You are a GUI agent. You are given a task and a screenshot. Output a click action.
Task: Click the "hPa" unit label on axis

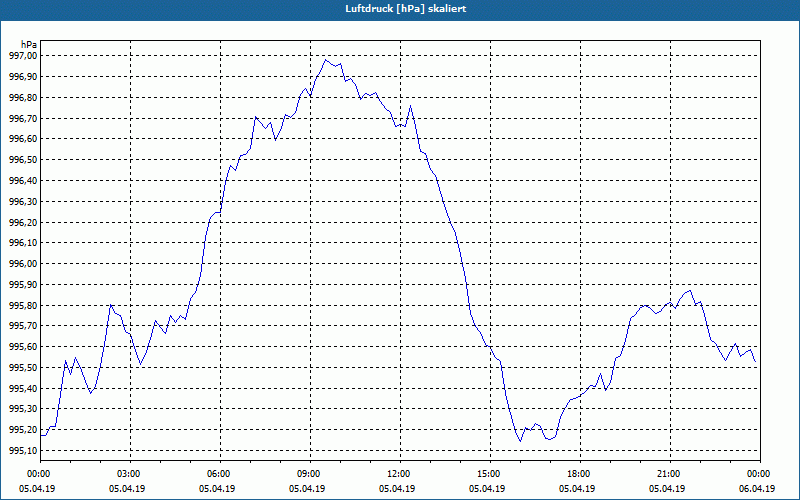[29, 44]
